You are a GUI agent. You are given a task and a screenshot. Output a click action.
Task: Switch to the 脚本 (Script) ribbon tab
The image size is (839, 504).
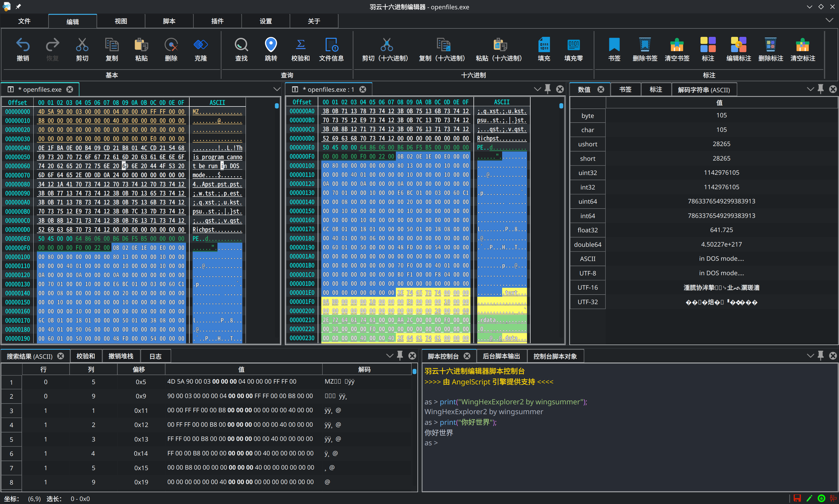click(x=169, y=21)
